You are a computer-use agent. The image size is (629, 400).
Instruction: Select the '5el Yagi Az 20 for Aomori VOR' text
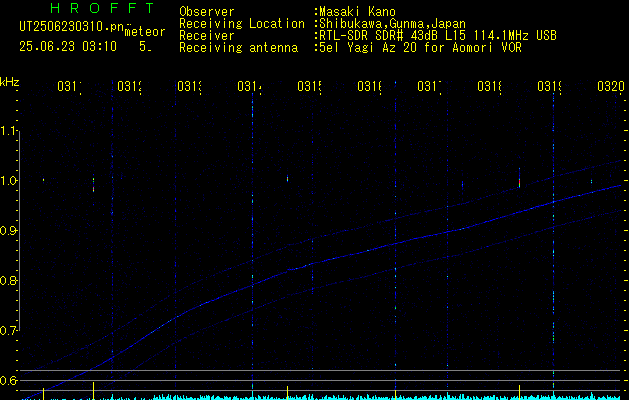[420, 48]
